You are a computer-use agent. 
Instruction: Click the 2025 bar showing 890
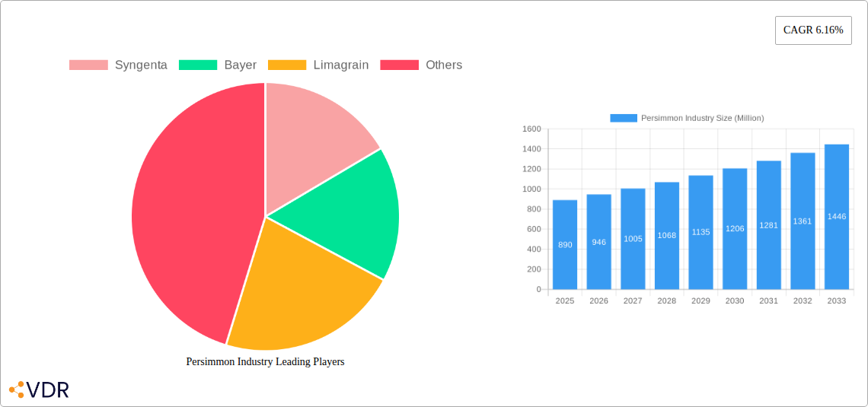coord(565,245)
